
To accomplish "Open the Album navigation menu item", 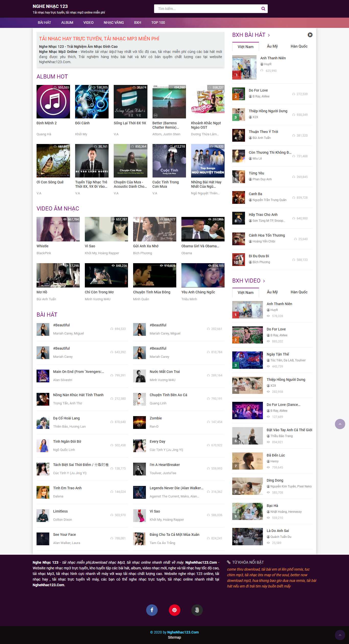I will (67, 23).
